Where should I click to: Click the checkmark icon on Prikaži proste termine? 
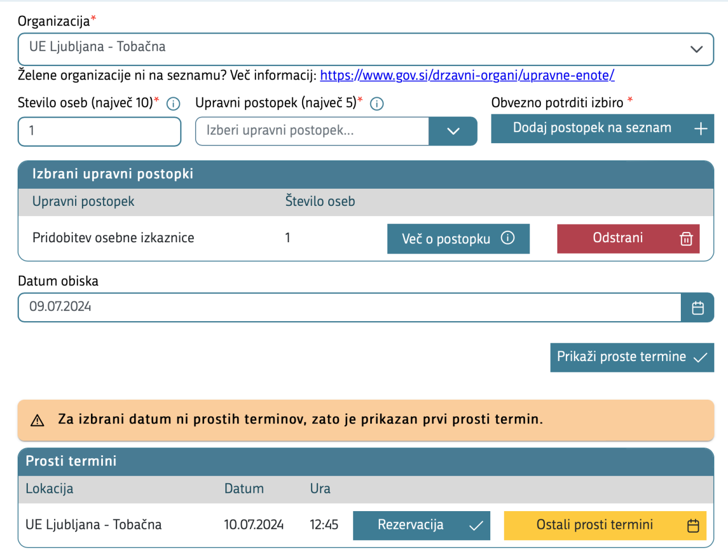[701, 358]
